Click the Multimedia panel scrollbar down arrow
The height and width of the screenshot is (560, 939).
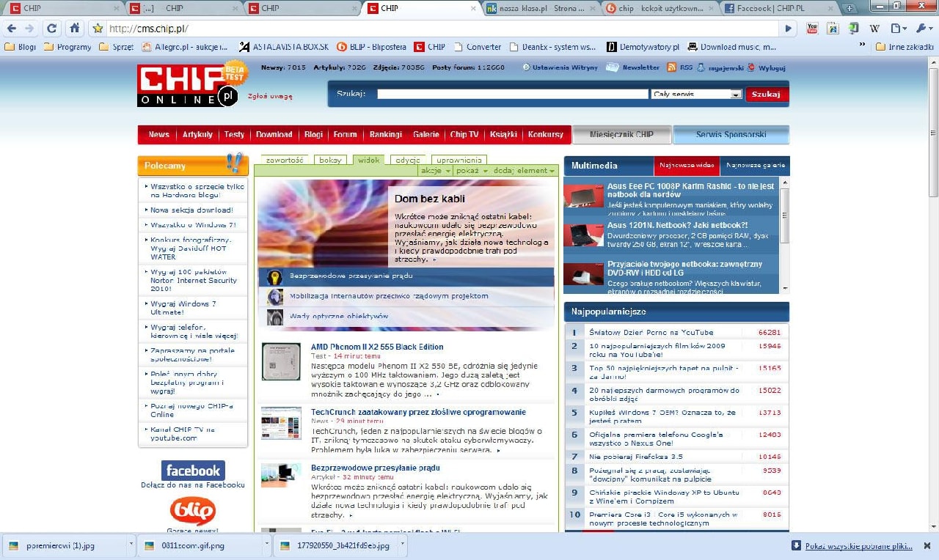pos(785,288)
